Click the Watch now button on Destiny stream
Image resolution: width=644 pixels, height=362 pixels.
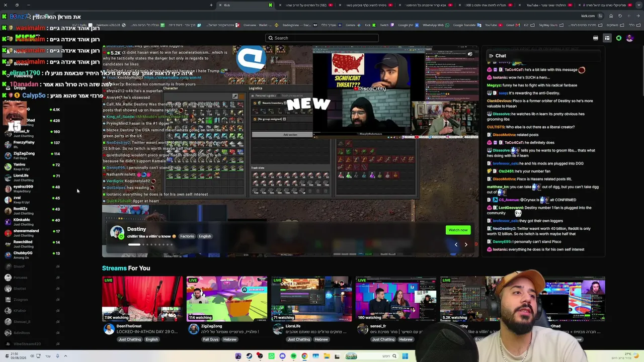[x=458, y=230]
